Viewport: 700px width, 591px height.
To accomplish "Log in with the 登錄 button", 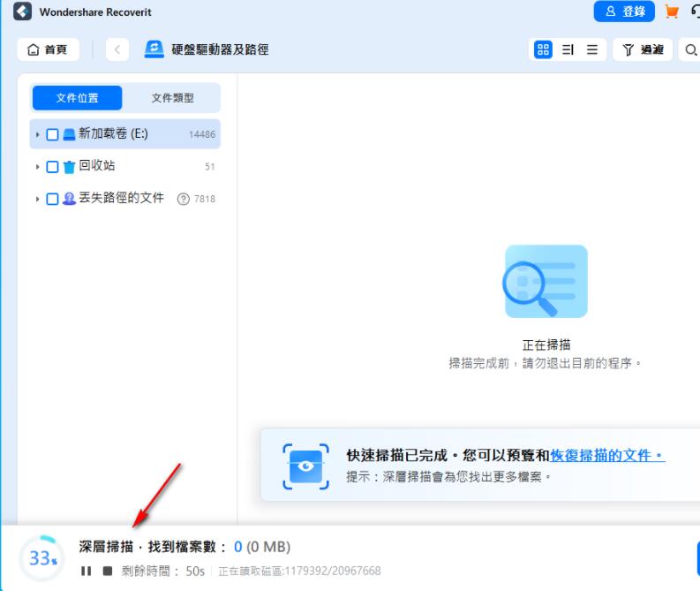I will tap(624, 11).
